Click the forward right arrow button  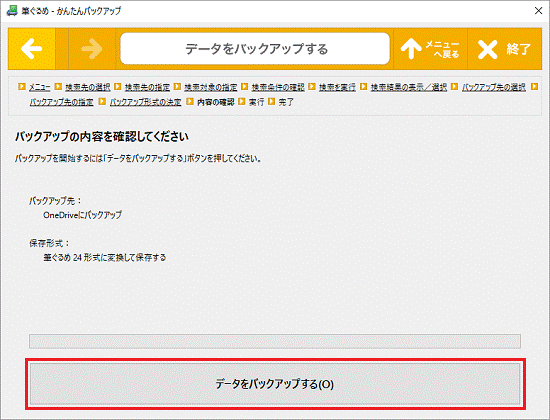92,49
